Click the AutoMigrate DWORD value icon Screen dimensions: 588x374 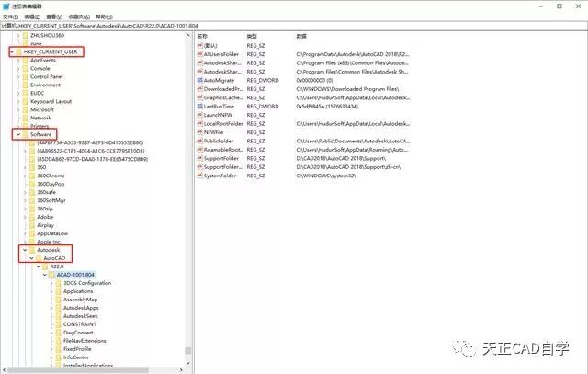coord(200,80)
